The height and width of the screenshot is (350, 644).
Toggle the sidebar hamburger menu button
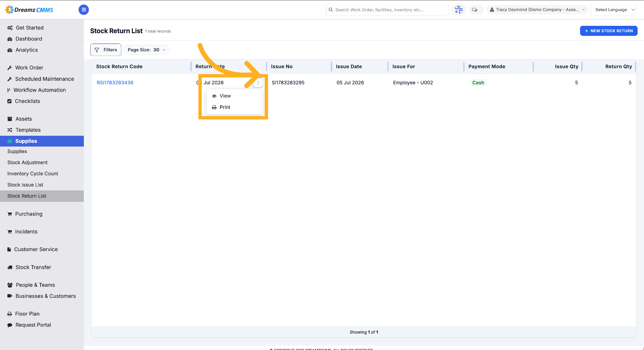[84, 10]
